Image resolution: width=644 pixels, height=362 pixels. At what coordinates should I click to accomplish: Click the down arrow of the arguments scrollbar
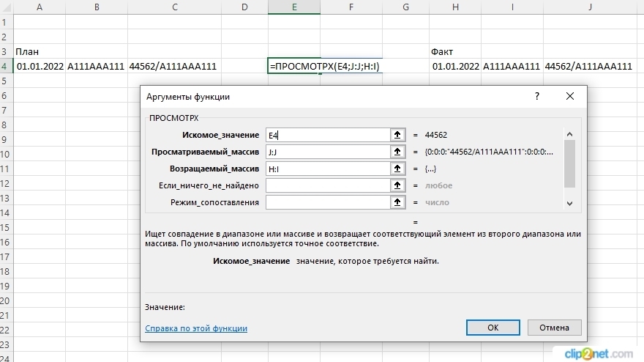569,203
